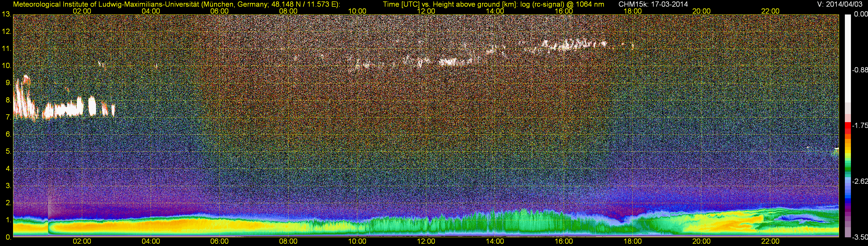This screenshot has height=246, width=868.
Task: Select the 4 km height axis label
Action: pos(8,168)
